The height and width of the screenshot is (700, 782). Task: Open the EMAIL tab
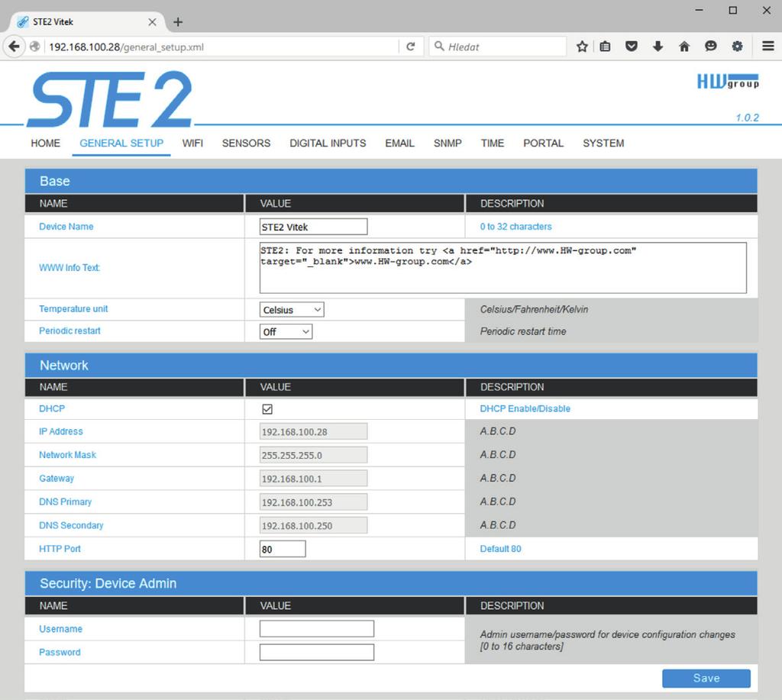point(399,144)
